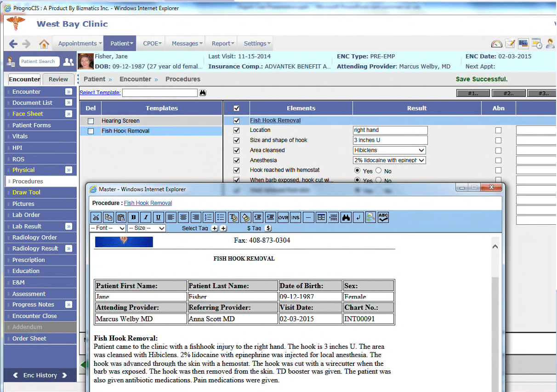Insert a table using the table icon
The height and width of the screenshot is (392, 557).
(320, 217)
